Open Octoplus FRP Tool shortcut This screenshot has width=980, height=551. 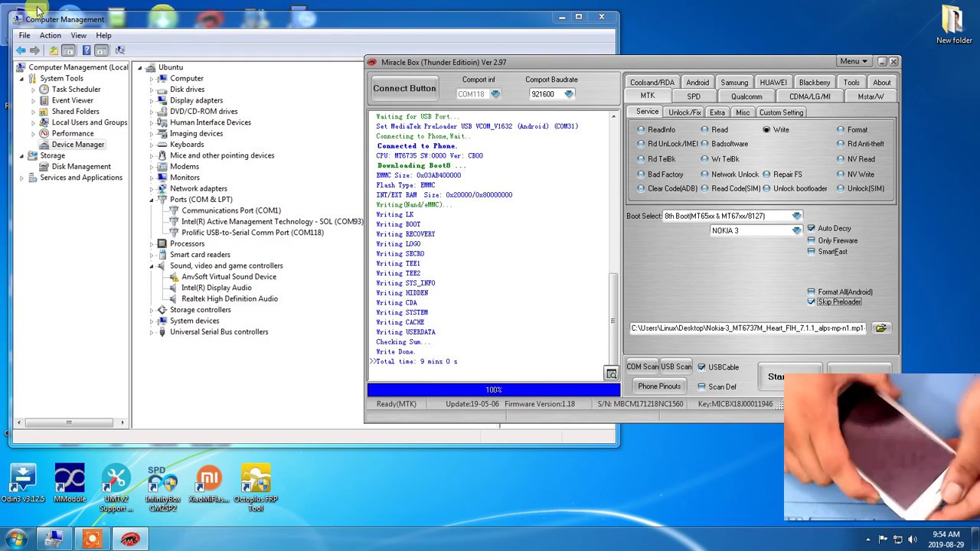(256, 488)
